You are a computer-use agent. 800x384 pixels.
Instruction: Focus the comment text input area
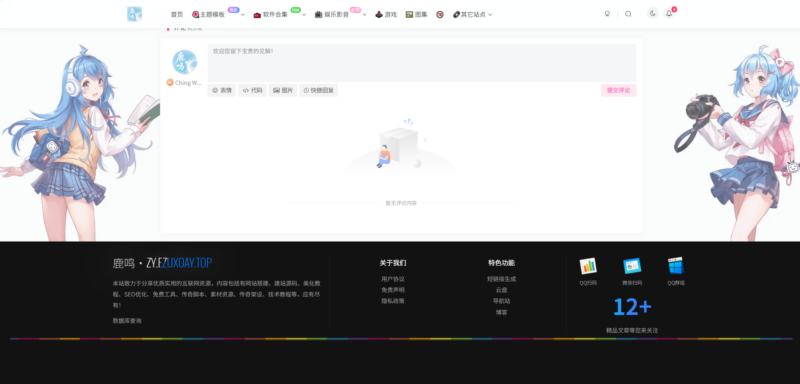pos(422,63)
